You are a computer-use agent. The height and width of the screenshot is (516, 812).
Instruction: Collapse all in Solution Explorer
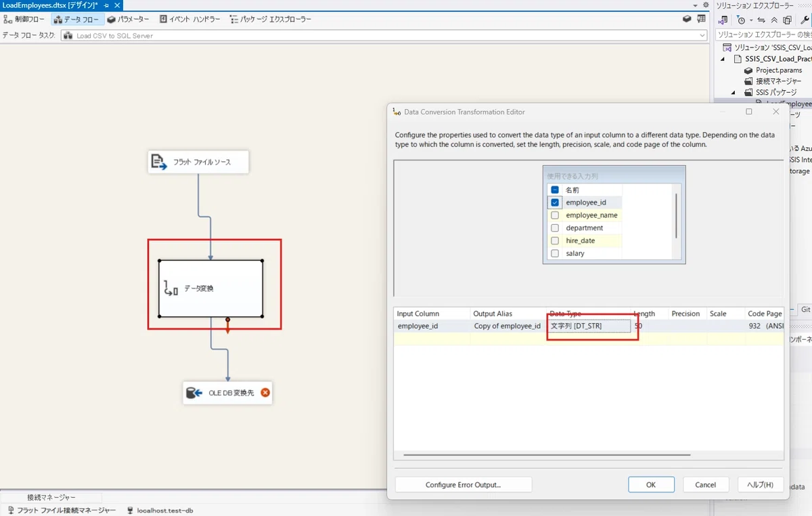tap(774, 20)
